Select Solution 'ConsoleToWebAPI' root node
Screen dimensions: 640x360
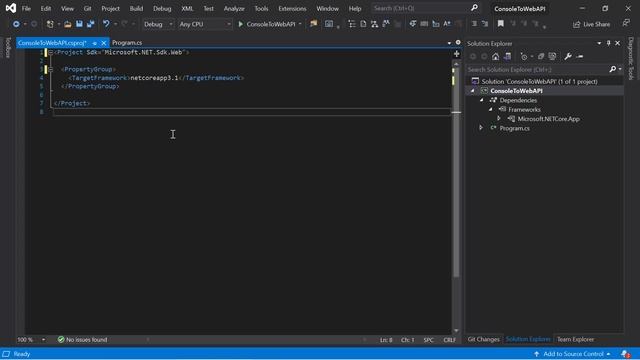tap(535, 81)
